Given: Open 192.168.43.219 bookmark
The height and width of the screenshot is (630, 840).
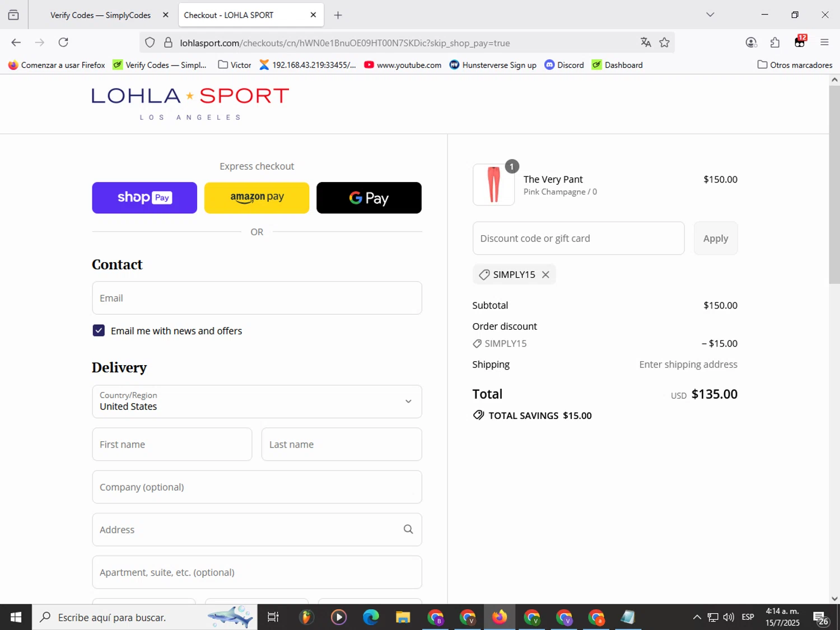Looking at the screenshot, I should [307, 65].
